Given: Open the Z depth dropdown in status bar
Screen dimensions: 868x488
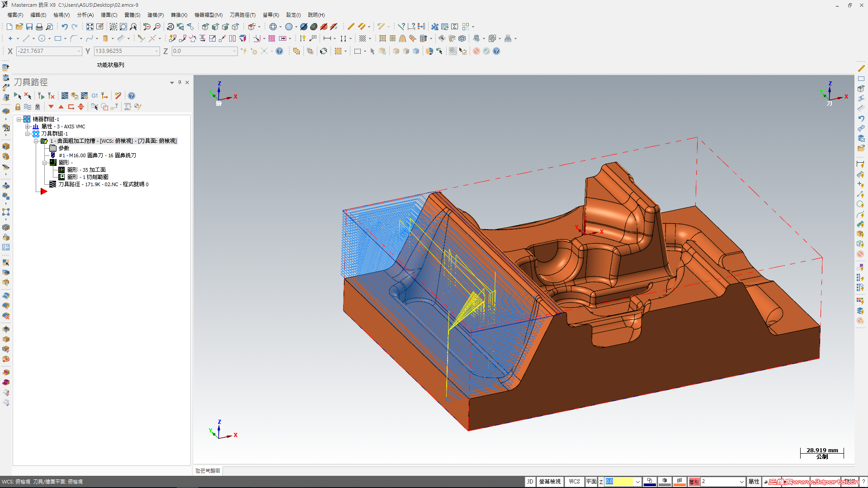Looking at the screenshot, I should [637, 482].
